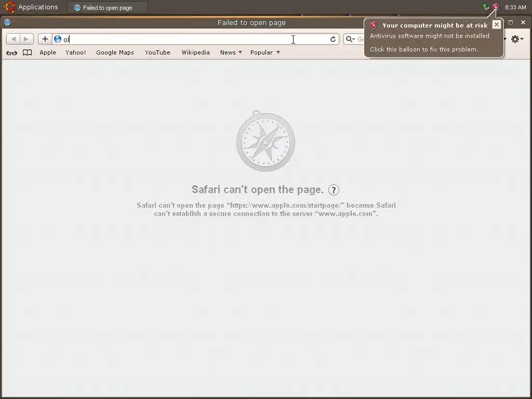Image resolution: width=532 pixels, height=399 pixels.
Task: Open the Yahoo! bookmark
Action: [75, 52]
